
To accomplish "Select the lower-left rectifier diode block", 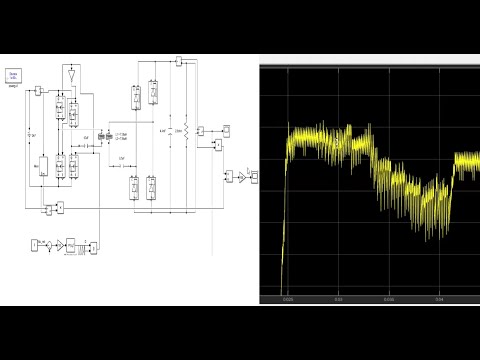I will [134, 188].
